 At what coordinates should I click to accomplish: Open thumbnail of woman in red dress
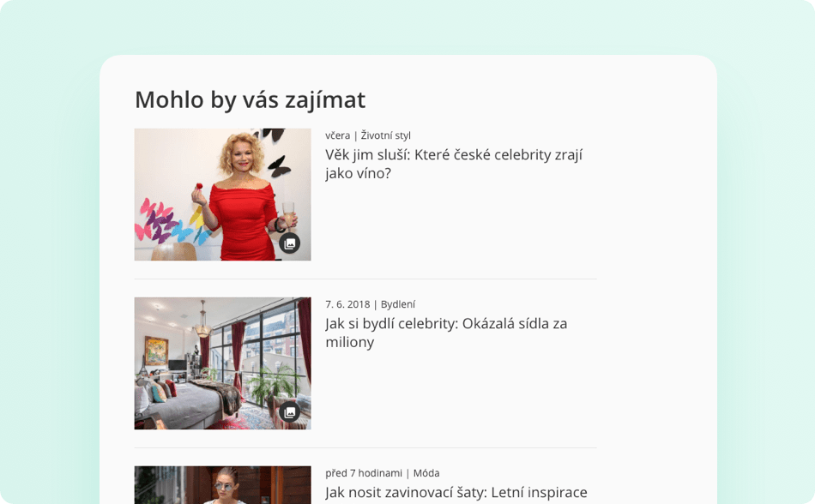[x=222, y=194]
